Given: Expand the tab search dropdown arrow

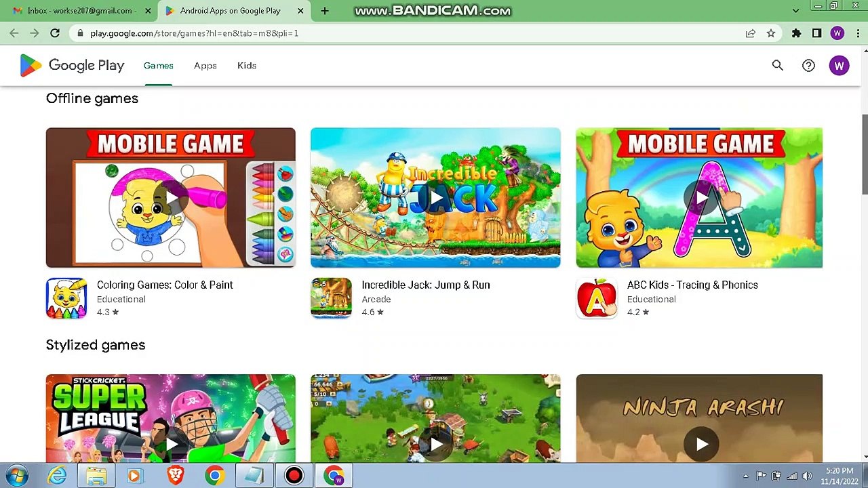Looking at the screenshot, I should 795,11.
